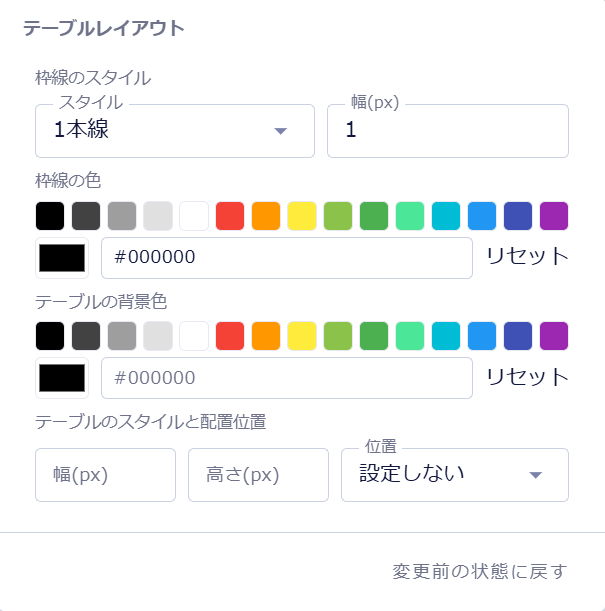Reset the table background color

(527, 377)
